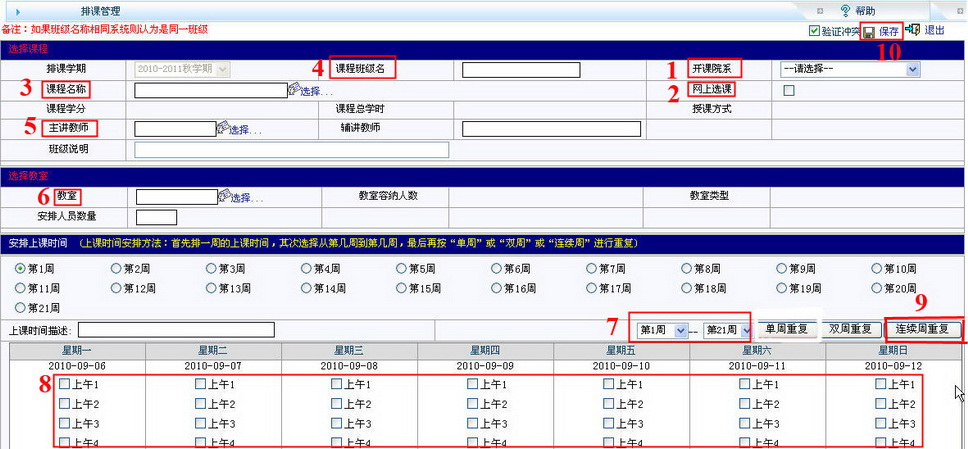Check 上午1 under 星期一

(65, 384)
